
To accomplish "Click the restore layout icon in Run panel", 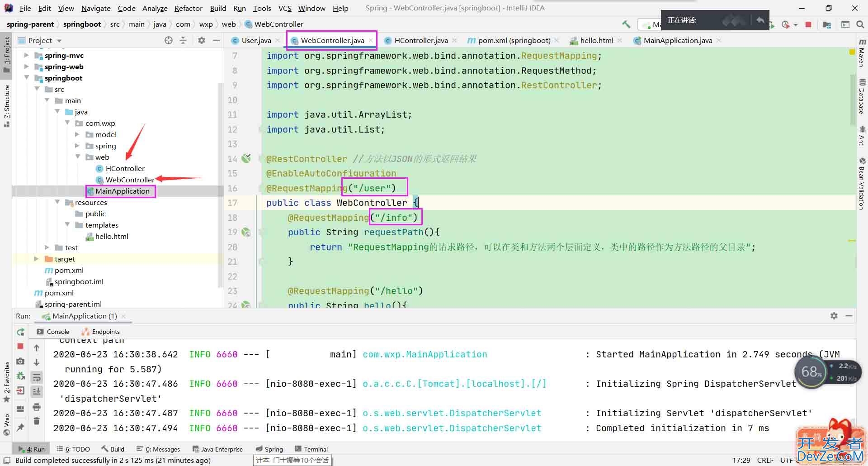I will click(x=20, y=409).
